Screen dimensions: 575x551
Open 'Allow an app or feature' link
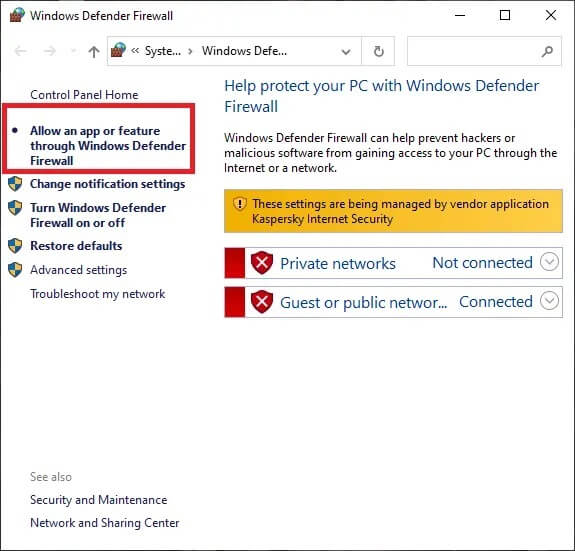tap(108, 146)
